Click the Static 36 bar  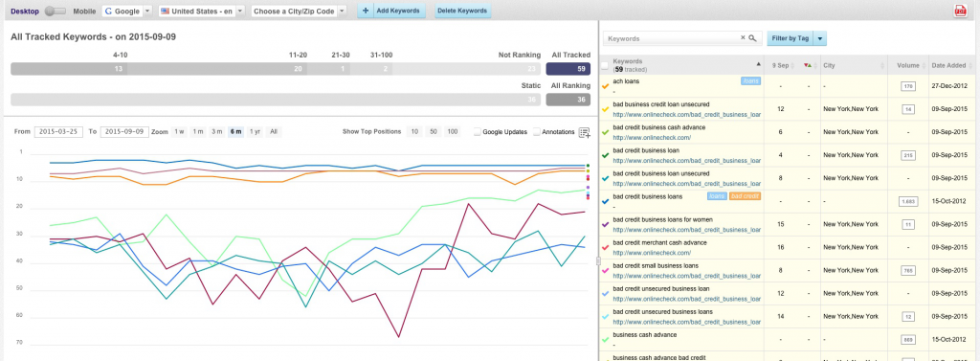click(x=276, y=100)
